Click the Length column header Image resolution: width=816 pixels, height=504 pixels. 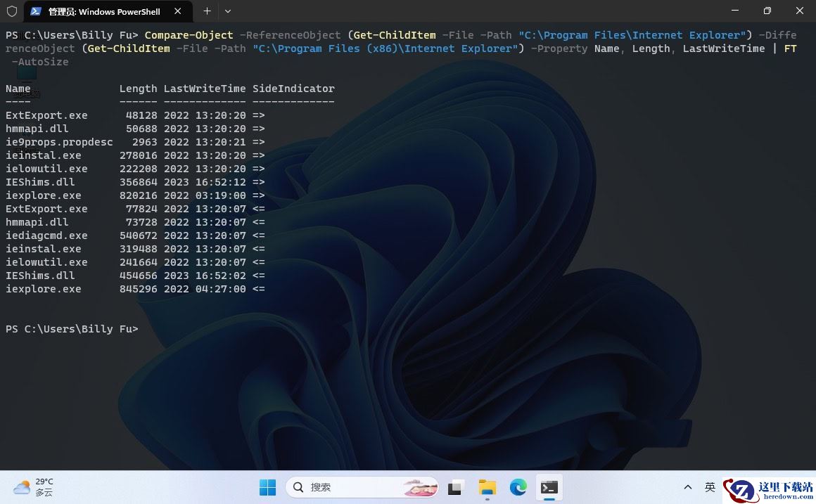coord(138,89)
